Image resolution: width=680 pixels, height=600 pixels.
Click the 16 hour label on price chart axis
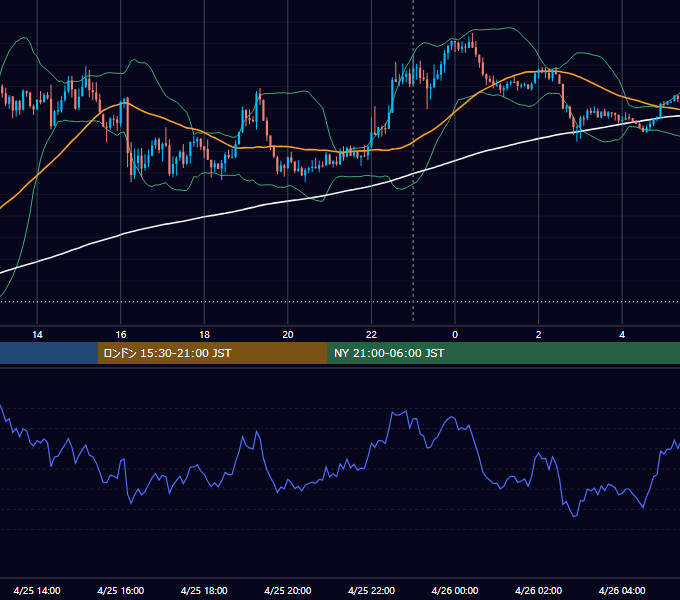[x=121, y=335]
